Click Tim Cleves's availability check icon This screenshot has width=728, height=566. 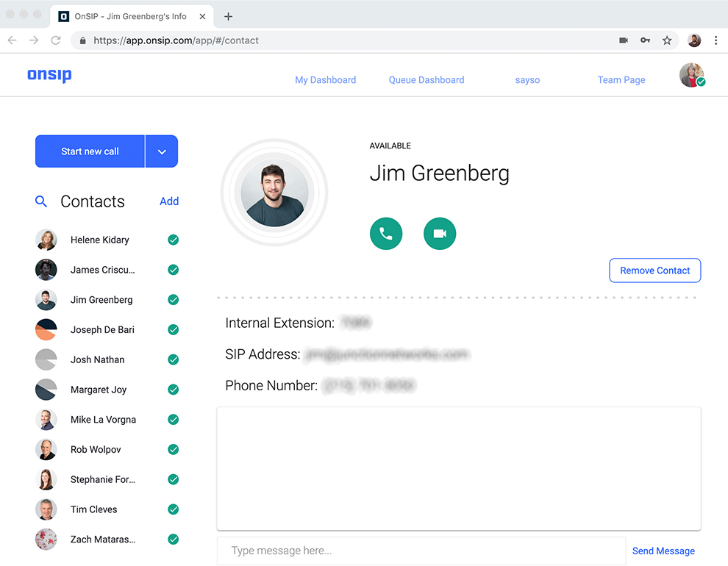174,509
